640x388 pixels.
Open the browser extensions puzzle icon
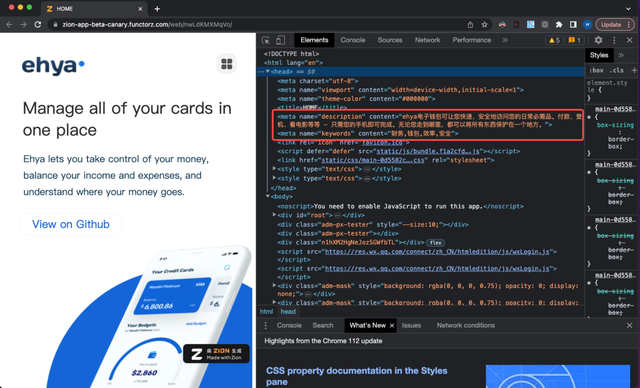tap(559, 24)
